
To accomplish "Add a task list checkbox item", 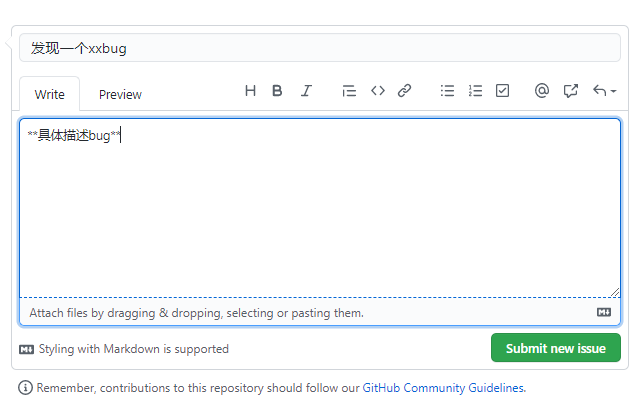I will [502, 91].
